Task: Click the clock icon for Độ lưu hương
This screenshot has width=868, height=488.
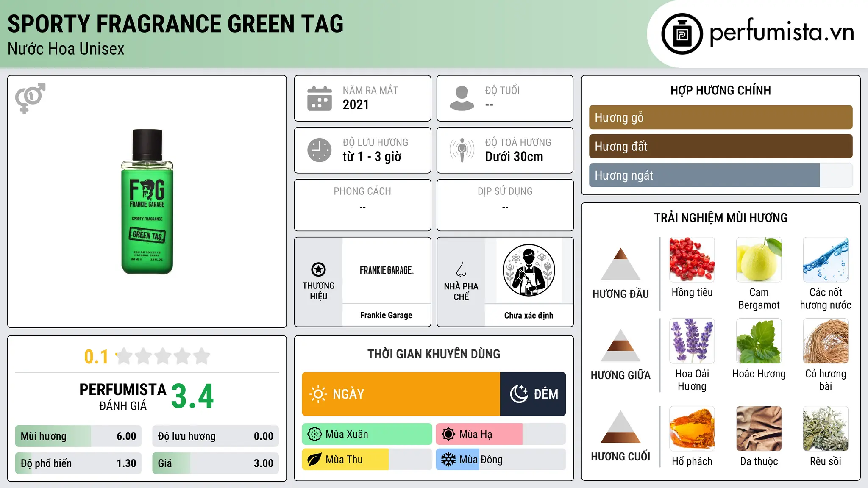Action: [x=320, y=150]
